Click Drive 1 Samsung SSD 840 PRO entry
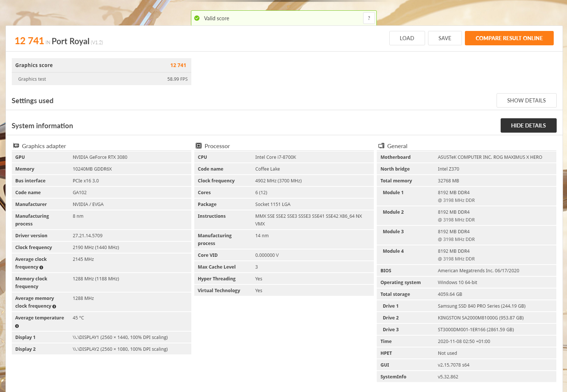Screen dimensions: 567x392 tap(481, 306)
